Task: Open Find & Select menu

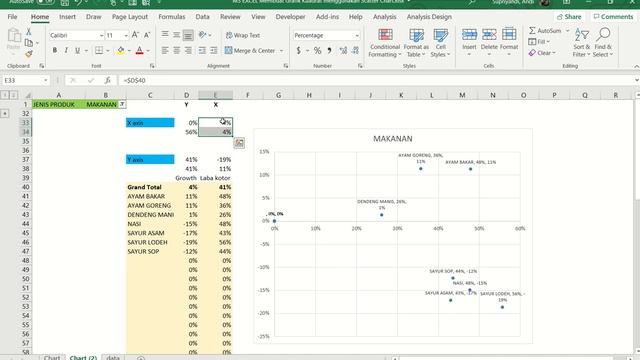Action: [x=603, y=43]
